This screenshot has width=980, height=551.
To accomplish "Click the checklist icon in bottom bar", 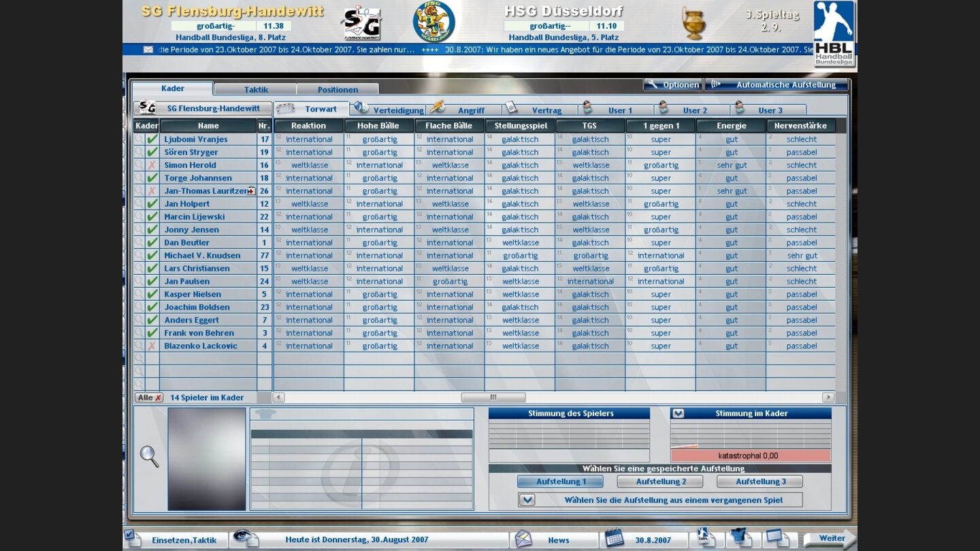I will (133, 539).
